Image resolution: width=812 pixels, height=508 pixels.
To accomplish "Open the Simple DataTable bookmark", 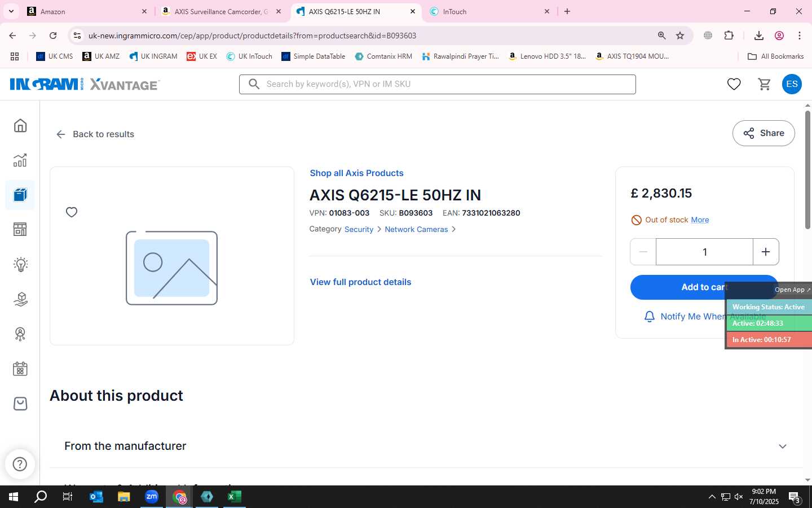I will pyautogui.click(x=314, y=56).
